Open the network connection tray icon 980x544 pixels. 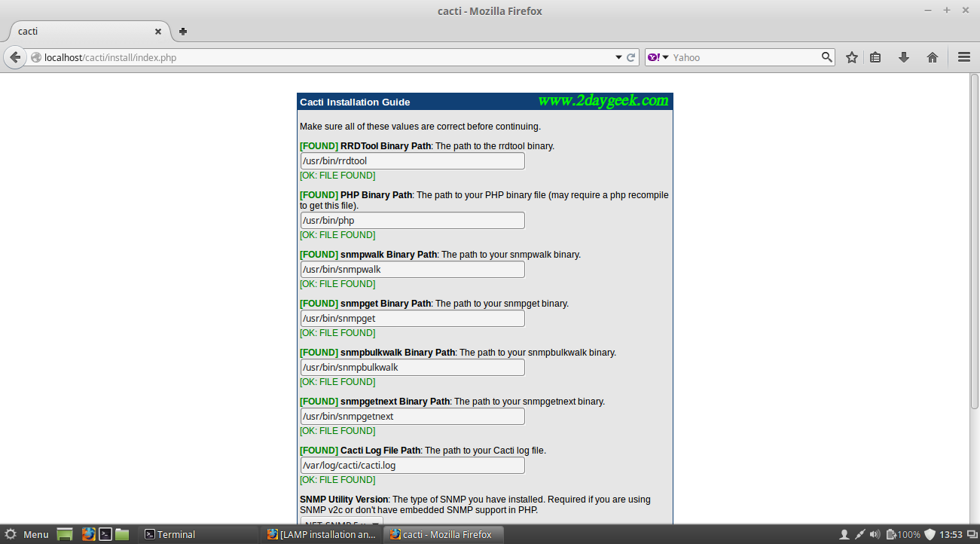coord(860,534)
